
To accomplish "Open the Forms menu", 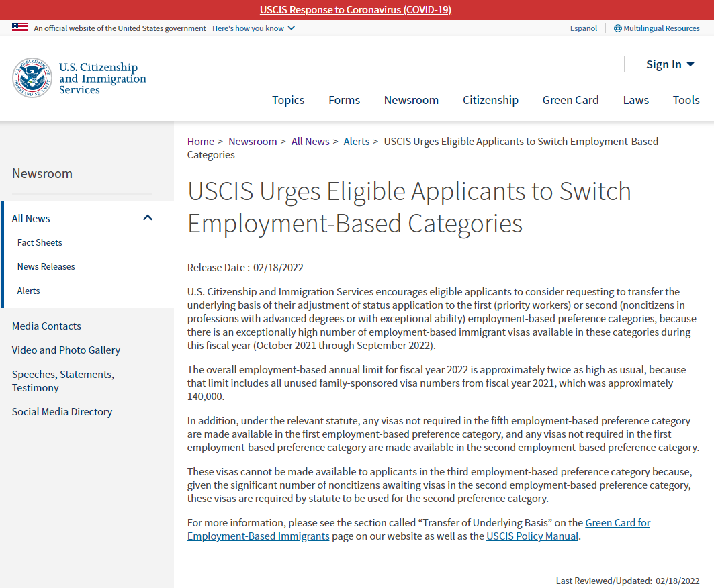I will pos(345,100).
